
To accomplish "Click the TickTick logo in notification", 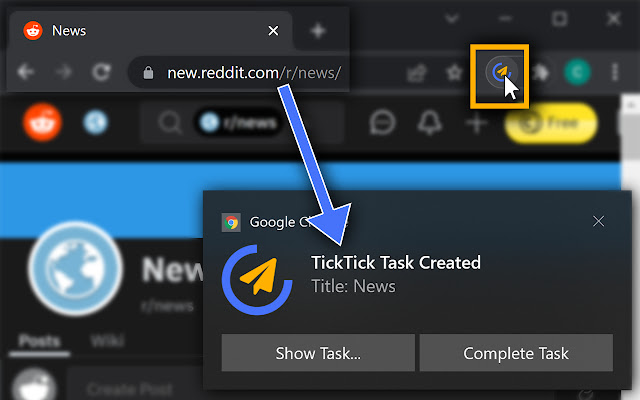I will click(257, 280).
